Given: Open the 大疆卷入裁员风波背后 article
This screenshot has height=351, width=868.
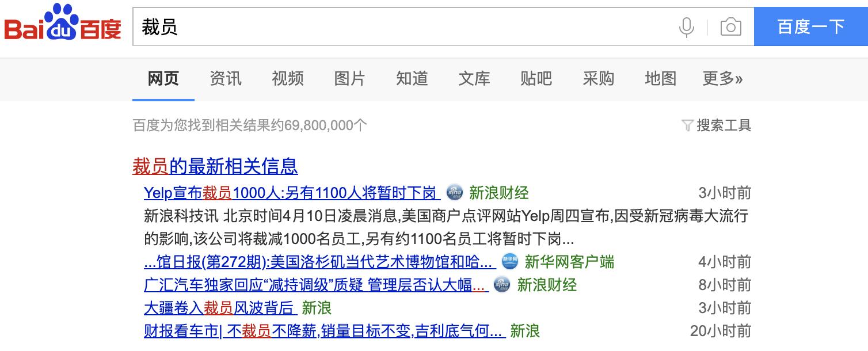Looking at the screenshot, I should [220, 308].
